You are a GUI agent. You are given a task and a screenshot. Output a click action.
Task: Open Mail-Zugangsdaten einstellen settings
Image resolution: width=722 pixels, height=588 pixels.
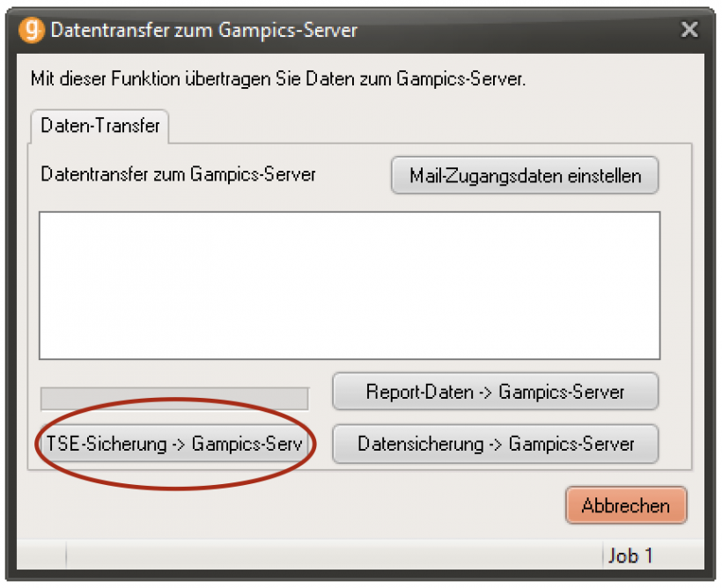point(525,175)
